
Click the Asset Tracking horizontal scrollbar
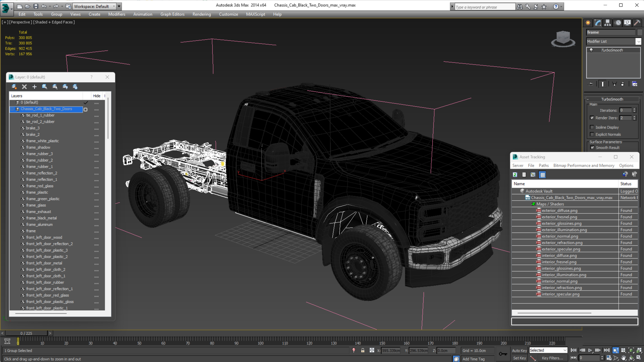(554, 313)
